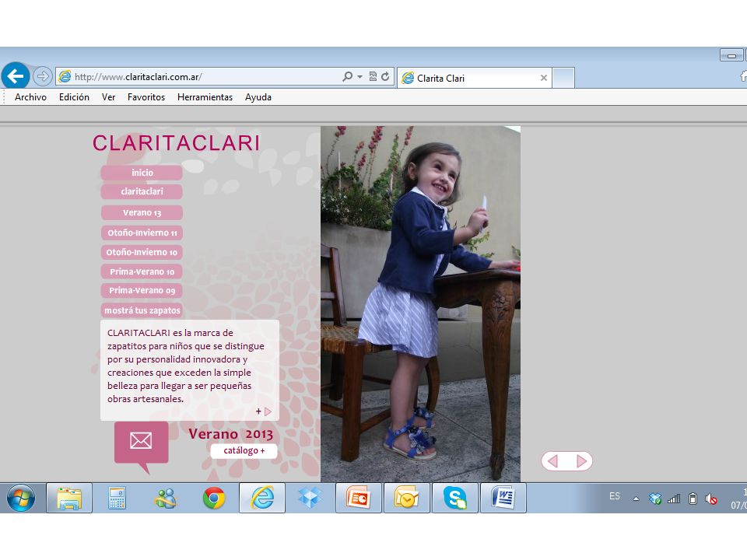This screenshot has width=747, height=560.
Task: Minimize the Internet Explorer window
Action: point(731,55)
